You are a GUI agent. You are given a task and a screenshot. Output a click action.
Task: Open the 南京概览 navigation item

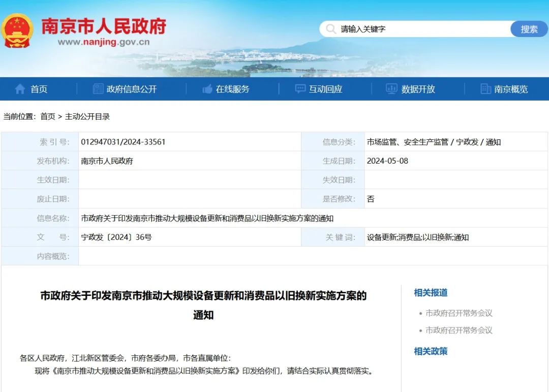pyautogui.click(x=511, y=89)
